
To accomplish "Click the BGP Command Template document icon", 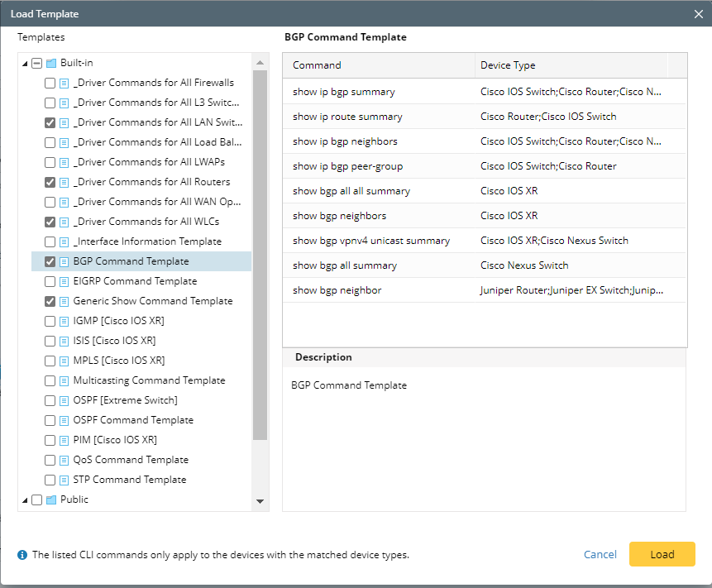I will point(64,261).
